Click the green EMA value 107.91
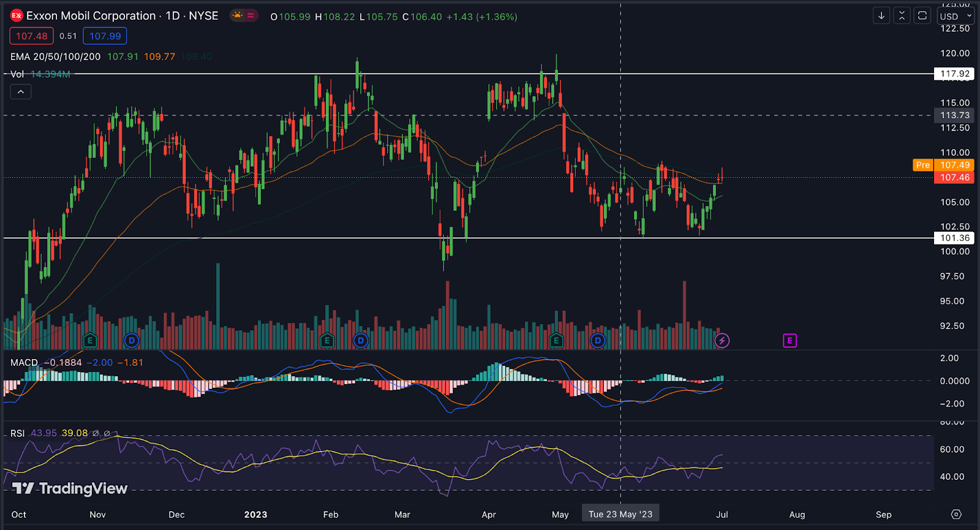This screenshot has width=980, height=530. point(123,56)
